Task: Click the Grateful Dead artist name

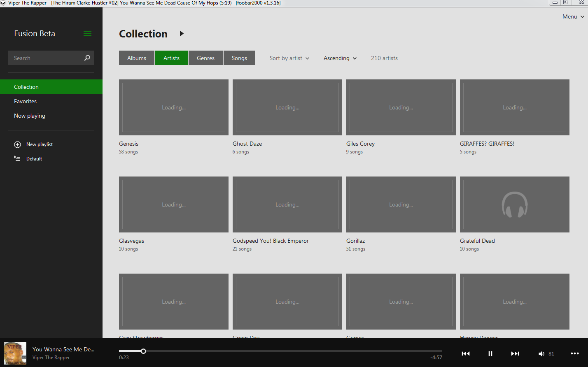Action: pyautogui.click(x=477, y=241)
